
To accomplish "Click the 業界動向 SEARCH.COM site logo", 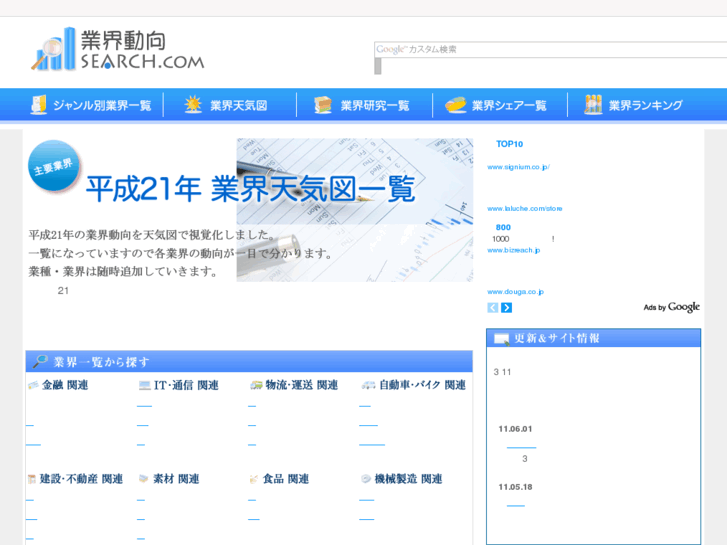I will pyautogui.click(x=117, y=50).
